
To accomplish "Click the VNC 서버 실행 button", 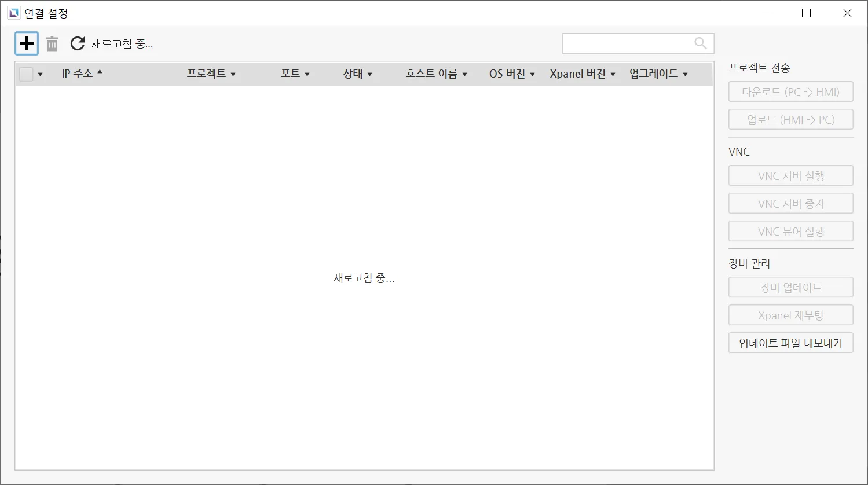I will [x=790, y=176].
